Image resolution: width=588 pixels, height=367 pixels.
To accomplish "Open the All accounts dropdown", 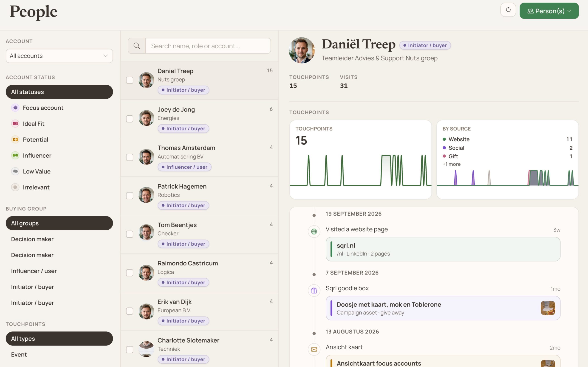I will tap(59, 56).
